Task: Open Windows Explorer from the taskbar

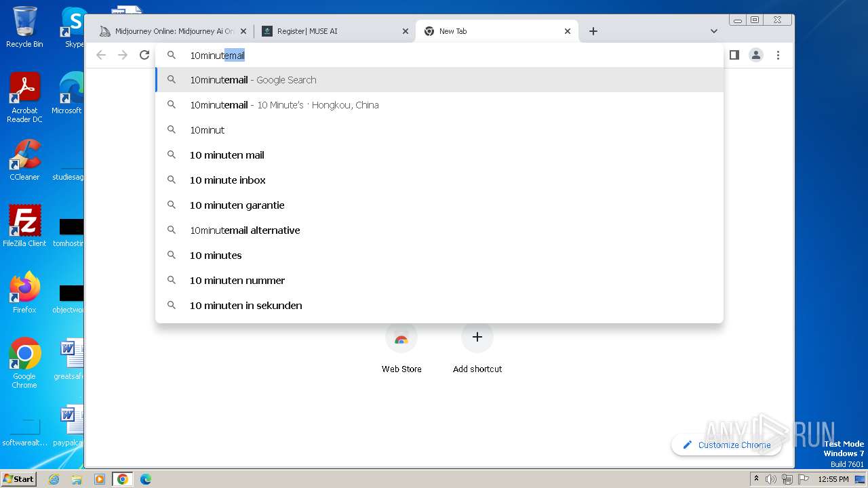Action: pyautogui.click(x=77, y=479)
